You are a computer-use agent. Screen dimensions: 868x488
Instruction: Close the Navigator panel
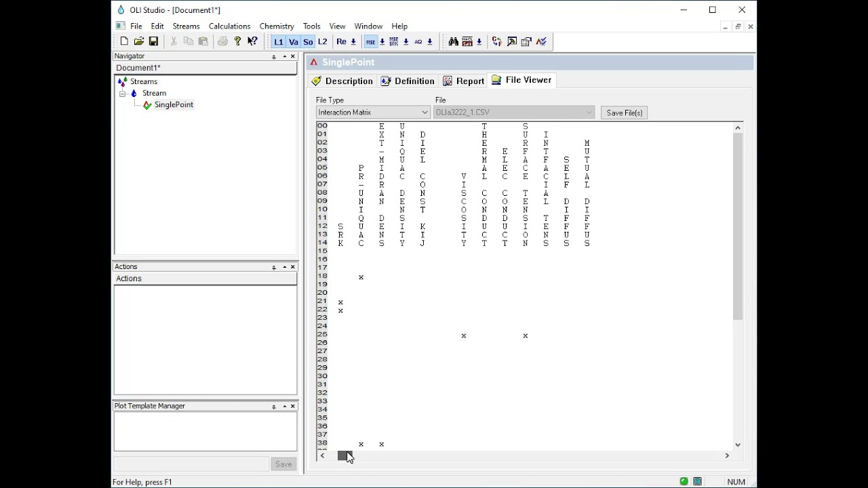(293, 56)
